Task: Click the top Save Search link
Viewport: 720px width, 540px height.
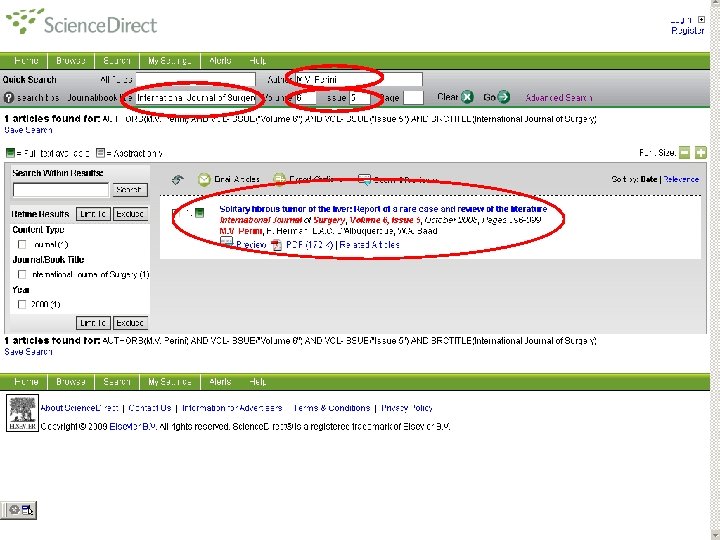Action: [28, 130]
